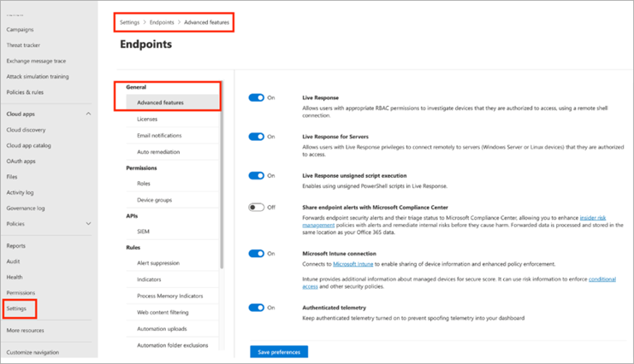634x364 pixels.
Task: Collapse the Cloud apps section chevron
Action: point(88,114)
